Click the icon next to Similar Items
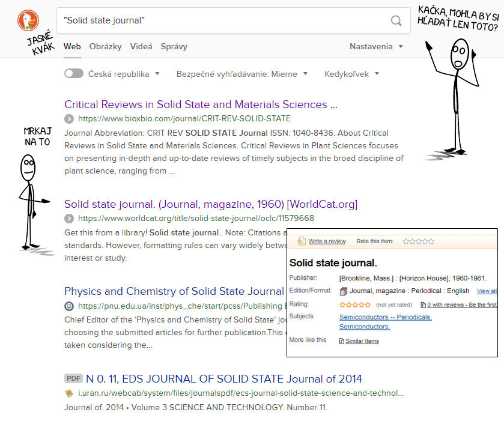The width and height of the screenshot is (504, 424). 342,341
